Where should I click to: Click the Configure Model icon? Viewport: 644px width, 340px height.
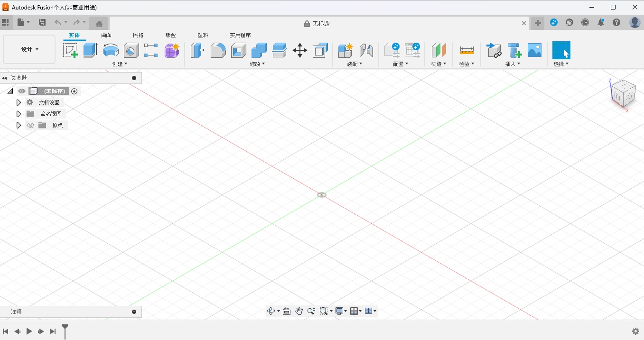coord(392,50)
